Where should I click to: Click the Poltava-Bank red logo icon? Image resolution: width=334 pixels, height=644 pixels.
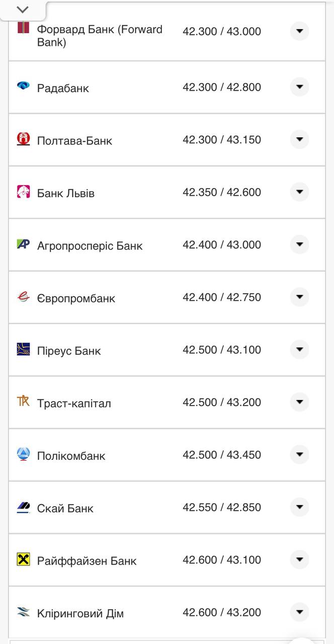[23, 139]
